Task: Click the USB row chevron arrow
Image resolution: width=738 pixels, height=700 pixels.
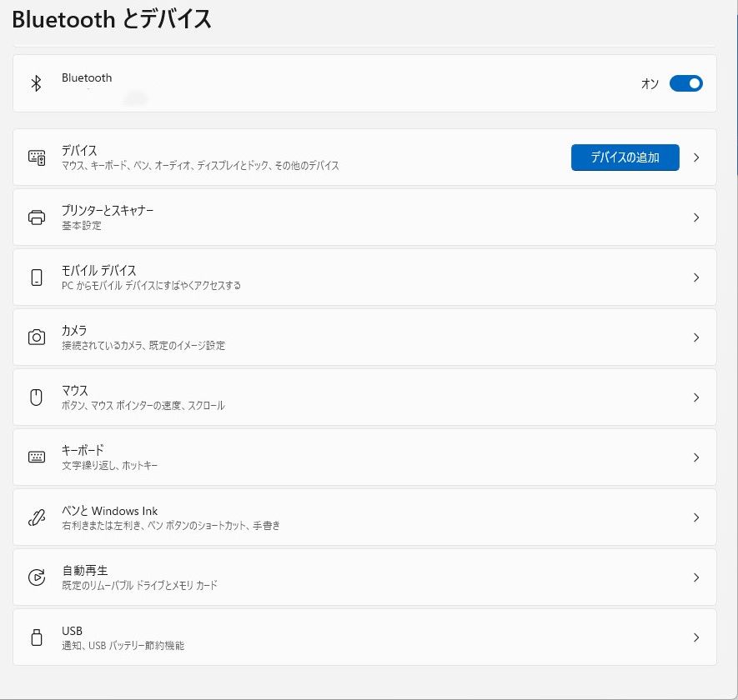Action: click(x=696, y=637)
